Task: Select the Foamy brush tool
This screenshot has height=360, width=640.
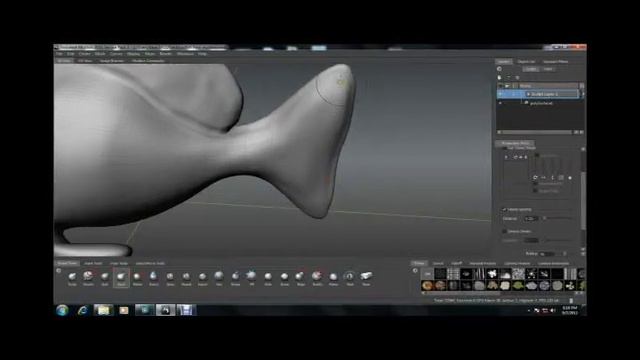Action: click(153, 278)
